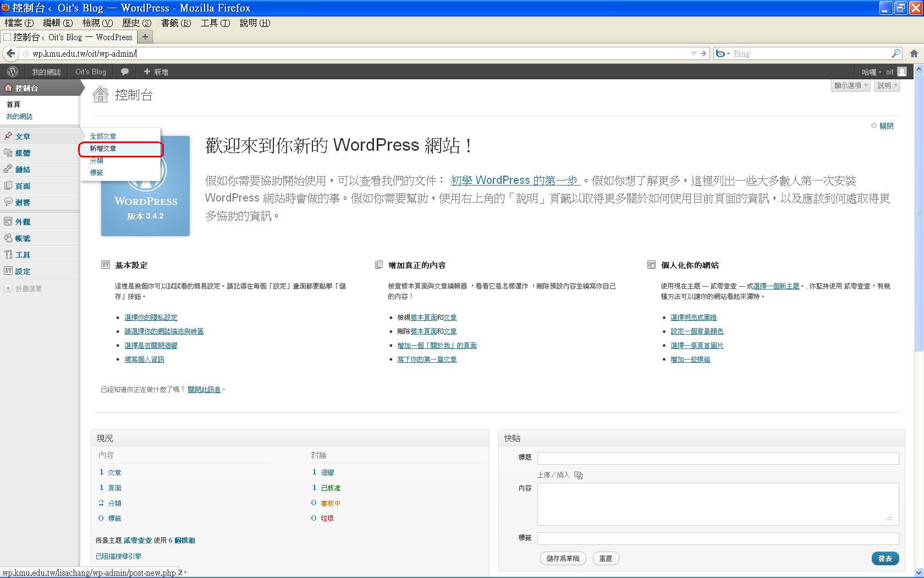Click 垃圾 in discussion counts
The height and width of the screenshot is (578, 924).
tap(327, 518)
